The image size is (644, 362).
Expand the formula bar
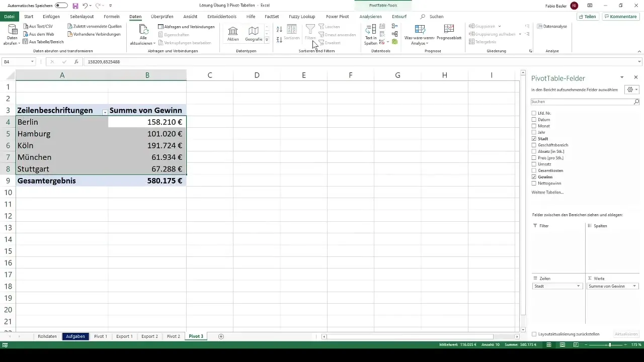point(639,62)
